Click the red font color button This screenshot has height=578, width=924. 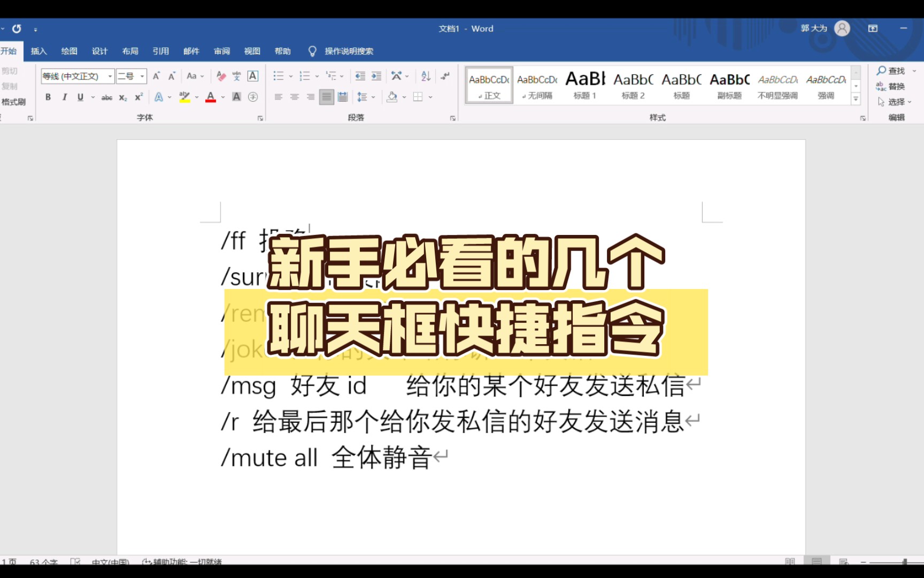click(x=211, y=97)
